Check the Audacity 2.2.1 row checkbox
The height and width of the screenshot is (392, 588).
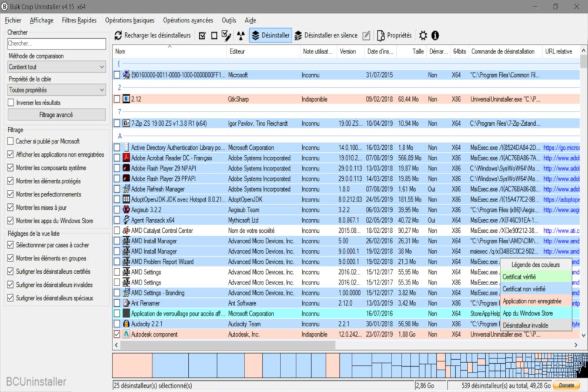[117, 324]
